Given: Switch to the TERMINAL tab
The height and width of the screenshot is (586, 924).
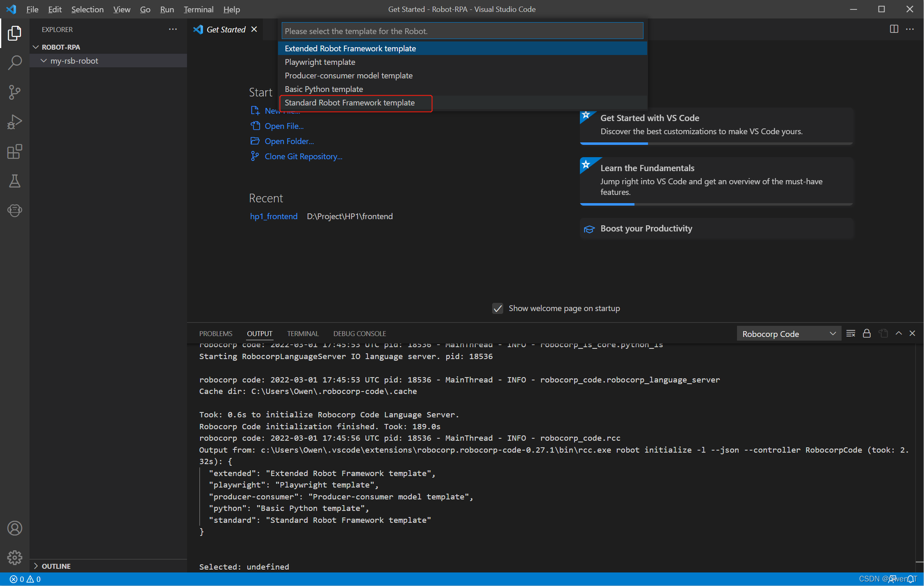Looking at the screenshot, I should (303, 334).
